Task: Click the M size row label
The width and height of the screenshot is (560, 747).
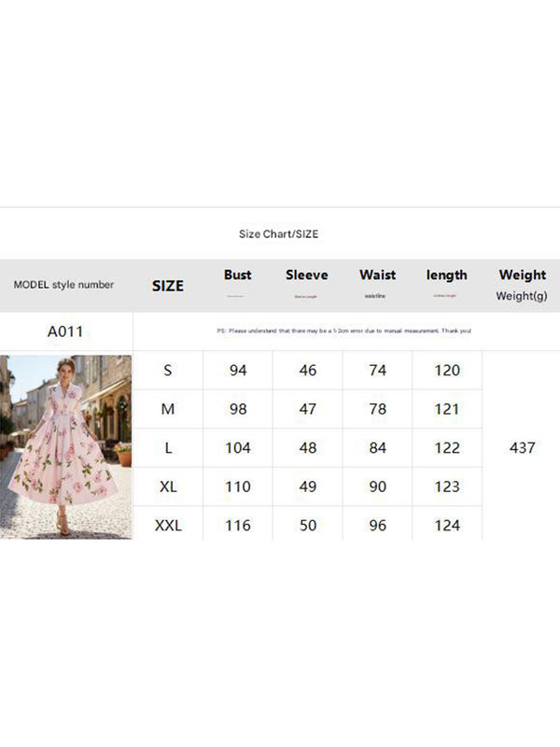Action: coord(168,409)
